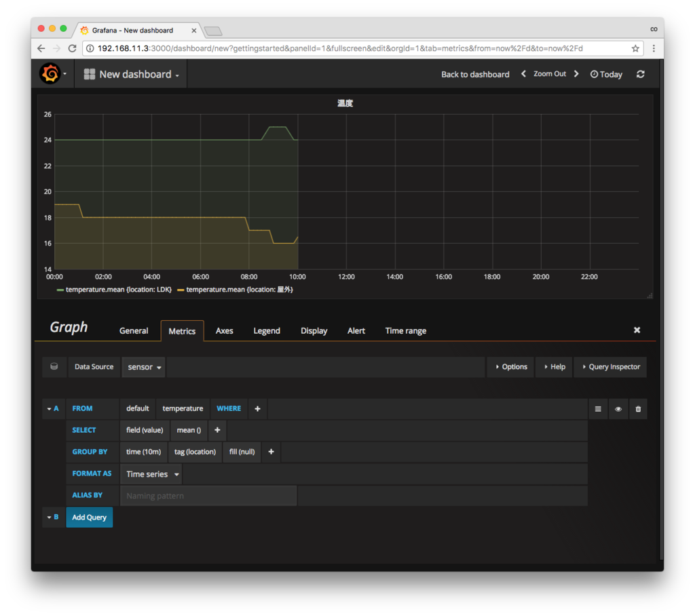
Task: Expand the Query Inspector
Action: [611, 366]
